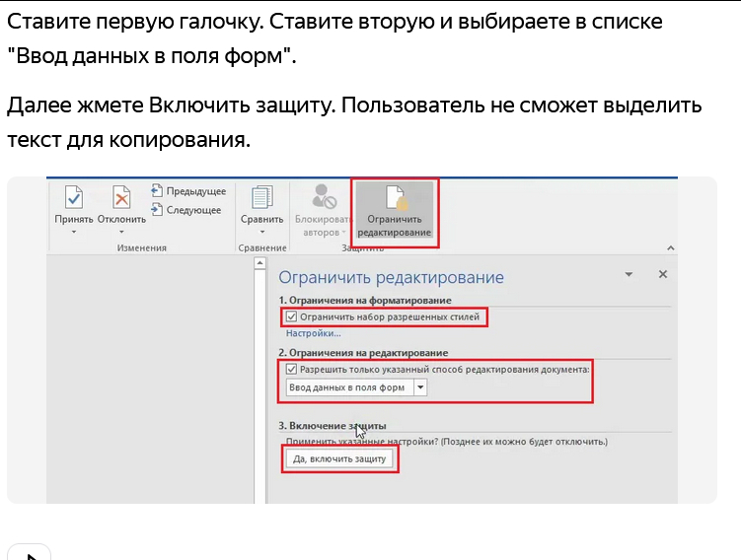Click the text 'Применить указанные настройки?'
The height and width of the screenshot is (560, 741).
coord(362,442)
